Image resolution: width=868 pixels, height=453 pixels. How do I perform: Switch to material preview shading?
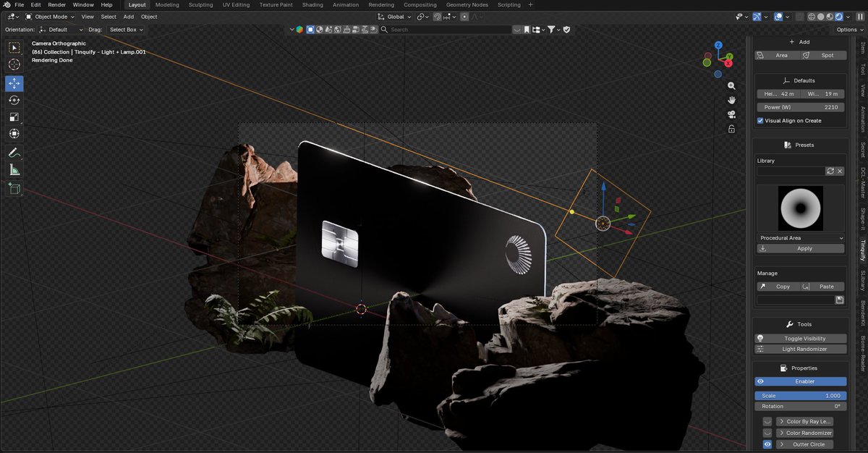pos(830,16)
